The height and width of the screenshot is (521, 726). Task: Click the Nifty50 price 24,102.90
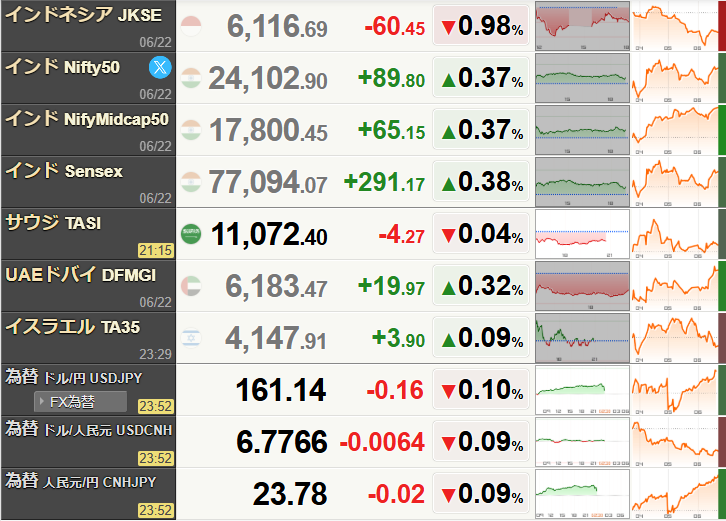[268, 78]
